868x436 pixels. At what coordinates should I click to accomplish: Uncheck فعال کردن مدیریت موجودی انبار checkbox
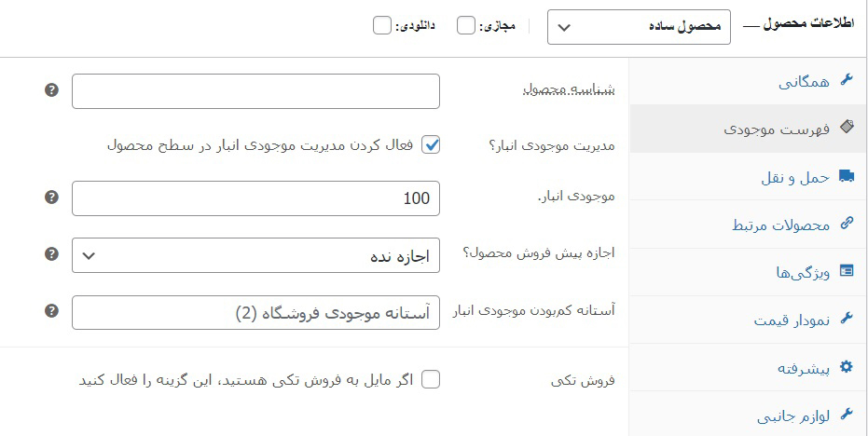click(431, 145)
